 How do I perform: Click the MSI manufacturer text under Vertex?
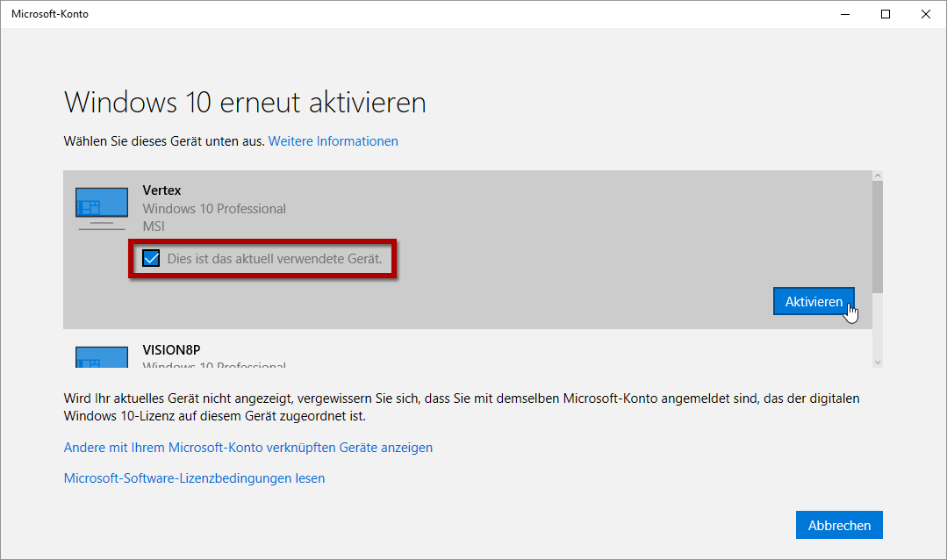click(154, 226)
